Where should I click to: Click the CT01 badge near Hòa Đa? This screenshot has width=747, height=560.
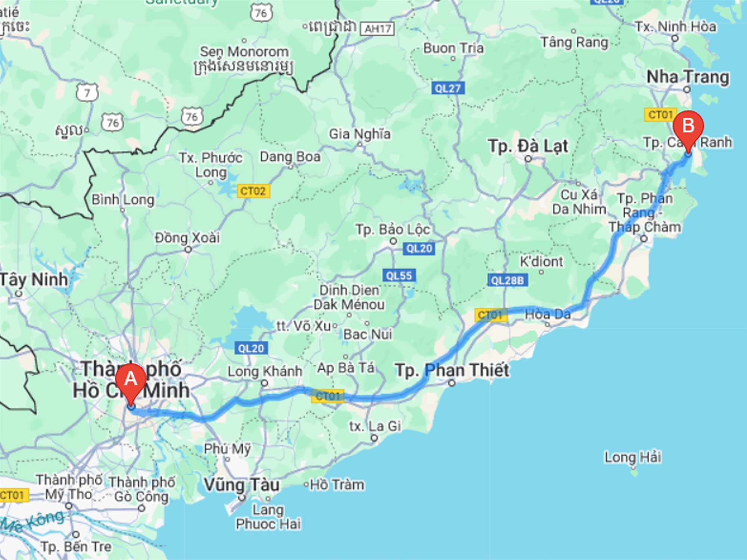[491, 315]
